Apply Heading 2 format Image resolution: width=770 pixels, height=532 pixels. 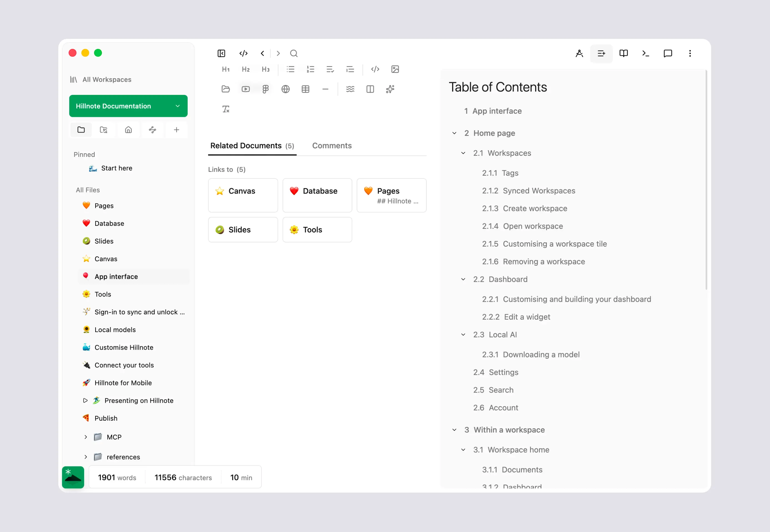246,69
